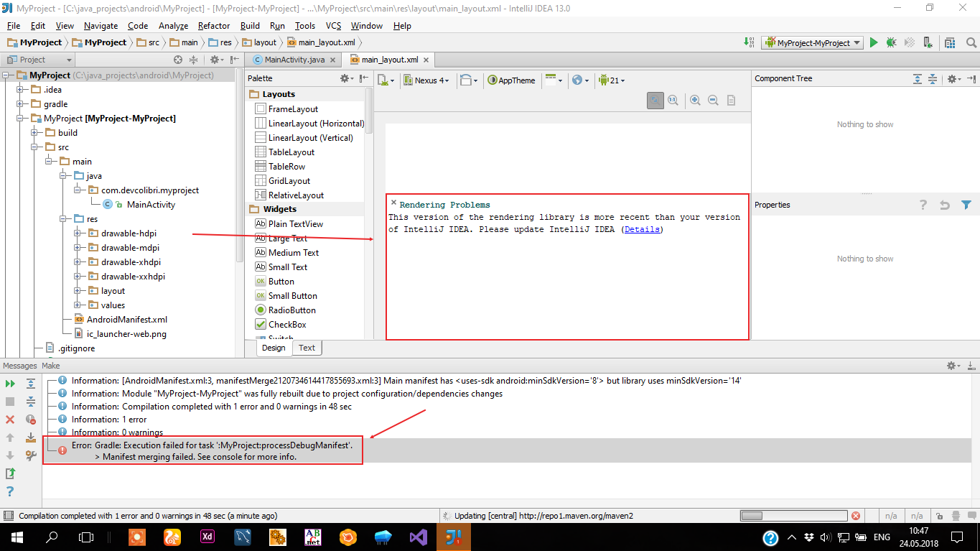
Task: Open the Details link in Rendering Problems
Action: (642, 230)
